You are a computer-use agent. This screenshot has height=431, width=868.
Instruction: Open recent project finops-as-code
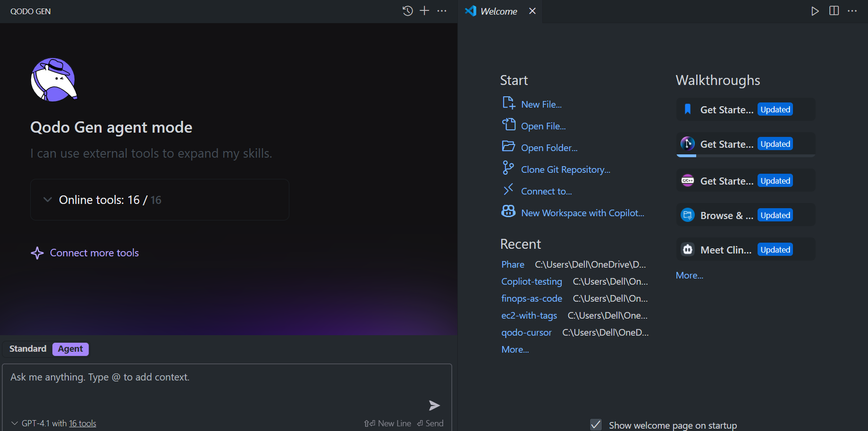[x=531, y=298]
